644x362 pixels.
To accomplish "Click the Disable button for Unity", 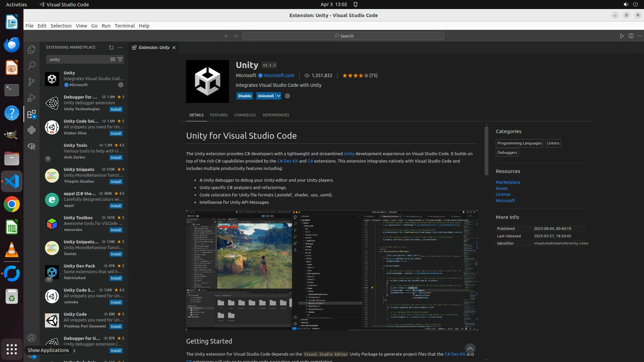I will [x=245, y=96].
